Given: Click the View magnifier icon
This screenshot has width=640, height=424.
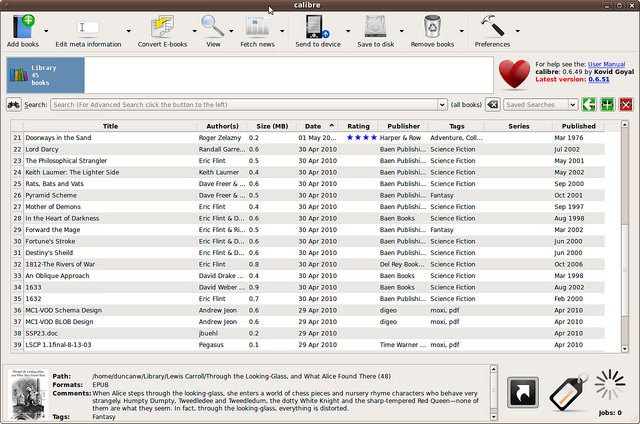Looking at the screenshot, I should 213,26.
